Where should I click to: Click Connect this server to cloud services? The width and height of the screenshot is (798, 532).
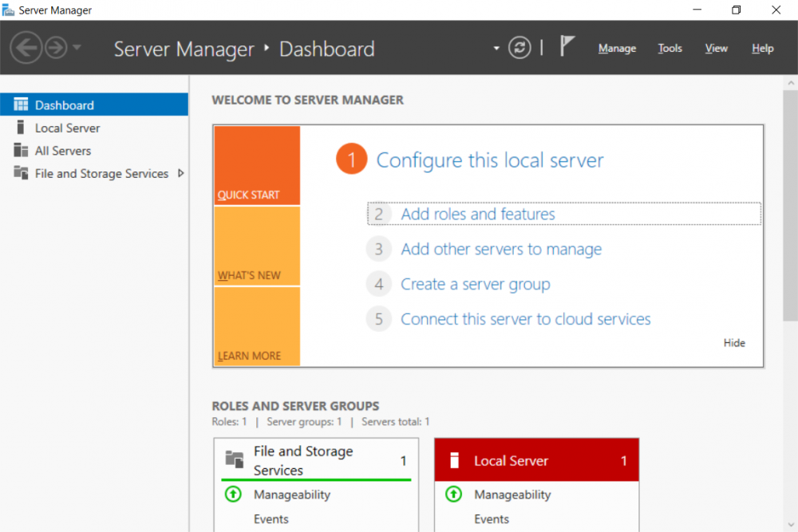point(526,319)
